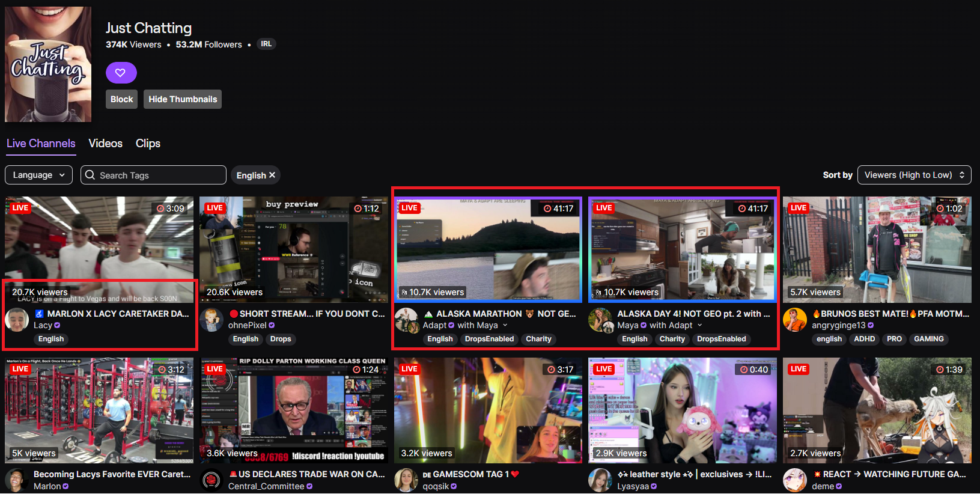This screenshot has width=980, height=494.
Task: Open Lacy's channel avatar
Action: click(x=17, y=320)
